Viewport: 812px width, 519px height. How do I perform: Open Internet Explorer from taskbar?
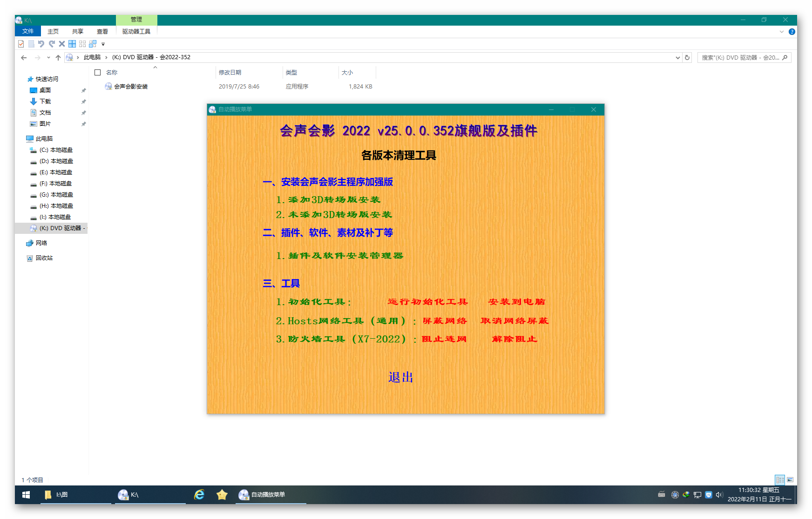pos(199,495)
